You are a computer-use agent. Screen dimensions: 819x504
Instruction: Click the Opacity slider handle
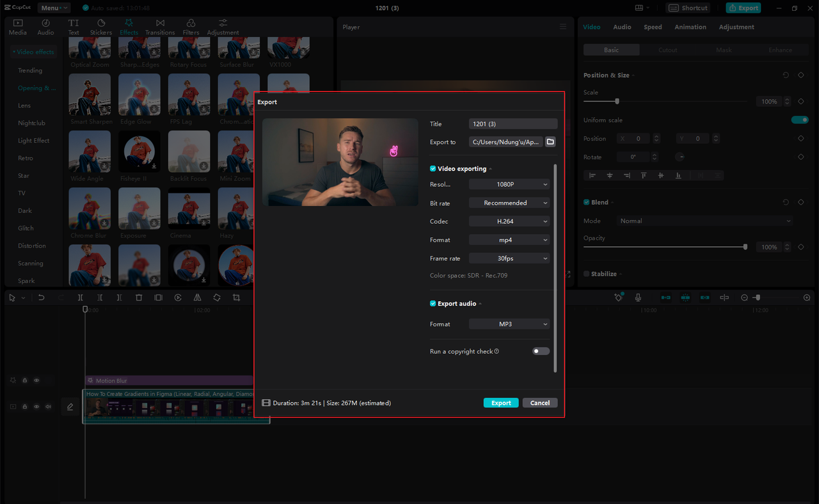point(745,247)
